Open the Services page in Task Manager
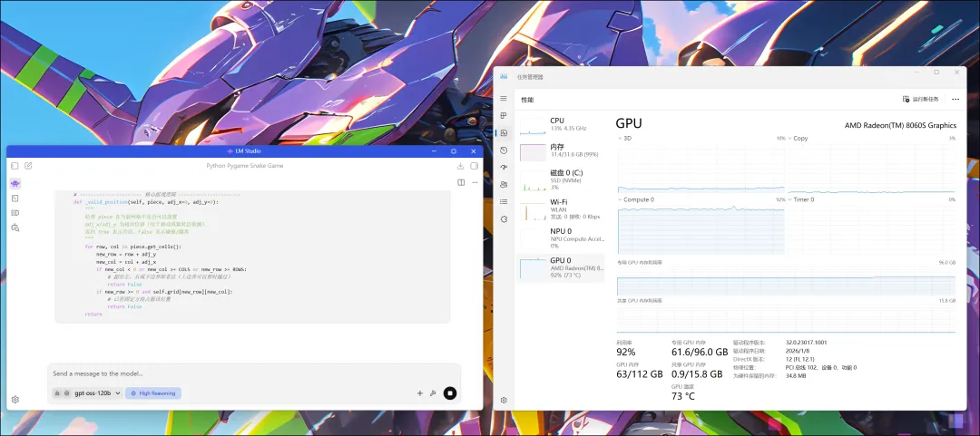 504,218
